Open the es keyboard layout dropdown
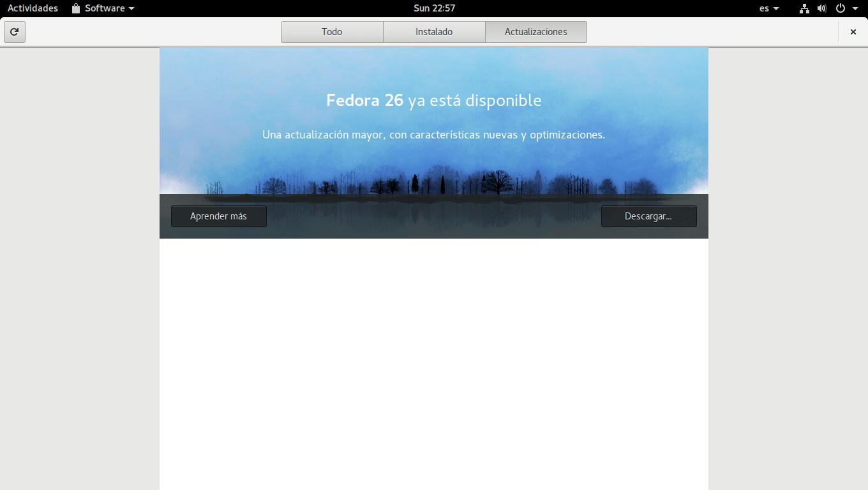The width and height of the screenshot is (868, 490). [x=769, y=8]
